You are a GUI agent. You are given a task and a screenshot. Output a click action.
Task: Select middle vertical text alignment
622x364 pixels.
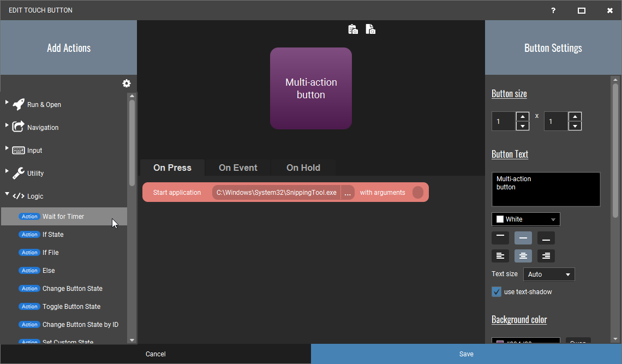pyautogui.click(x=523, y=238)
